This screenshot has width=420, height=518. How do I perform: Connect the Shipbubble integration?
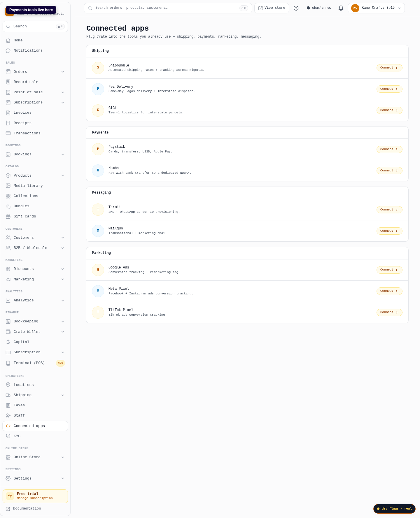[x=389, y=68]
